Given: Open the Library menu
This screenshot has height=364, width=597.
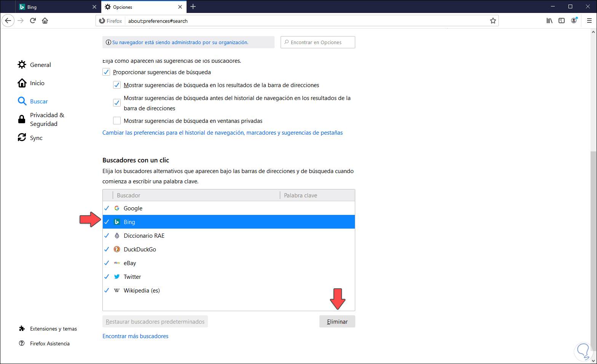Looking at the screenshot, I should [x=549, y=21].
